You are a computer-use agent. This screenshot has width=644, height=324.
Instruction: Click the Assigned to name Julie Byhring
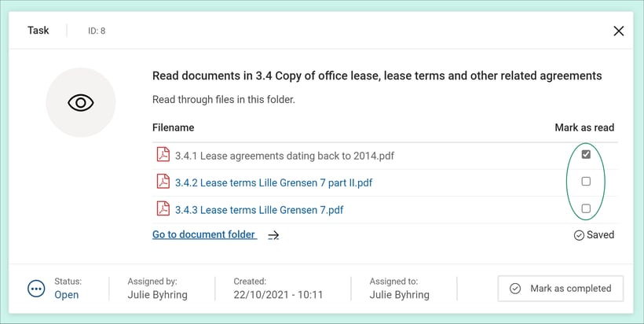400,295
